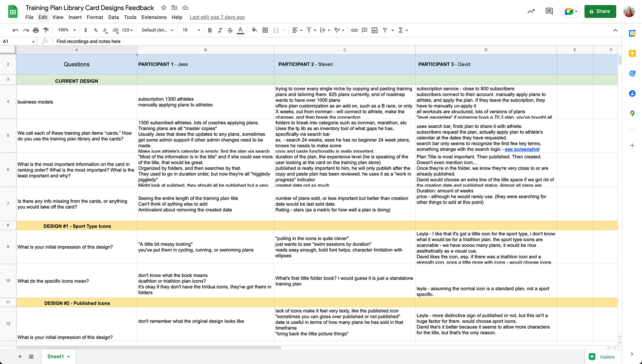Star the document
Image resolution: width=642 pixels, height=364 pixels.
164,7
